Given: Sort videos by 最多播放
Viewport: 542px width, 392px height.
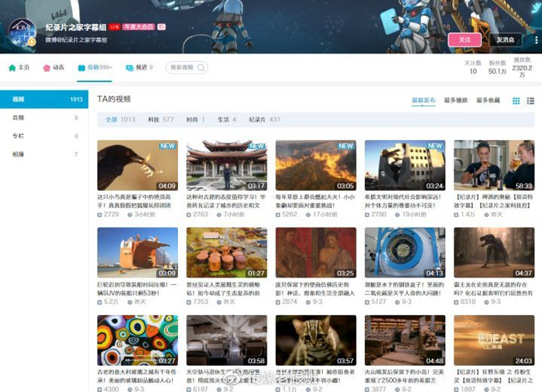Looking at the screenshot, I should point(456,101).
